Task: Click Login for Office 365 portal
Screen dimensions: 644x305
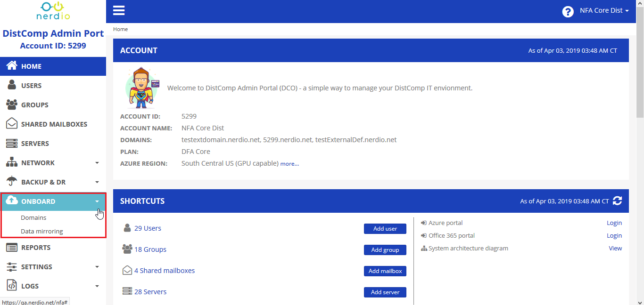Action: pos(614,235)
